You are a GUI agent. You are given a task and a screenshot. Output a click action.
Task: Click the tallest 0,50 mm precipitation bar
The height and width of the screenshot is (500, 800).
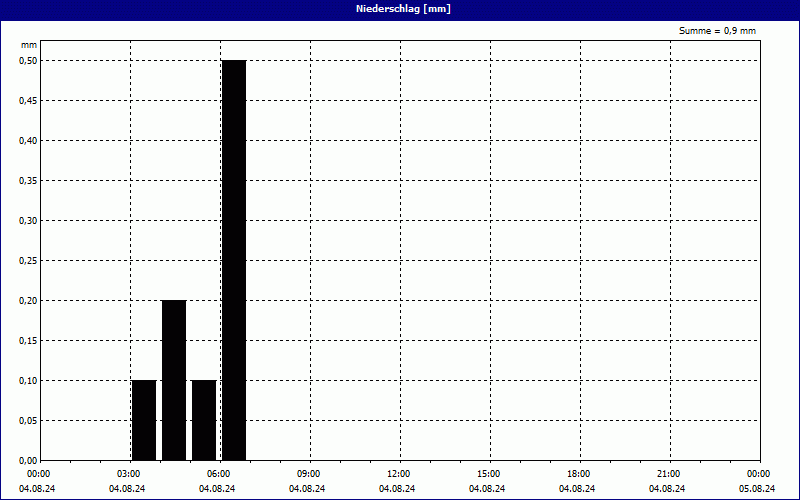234,260
